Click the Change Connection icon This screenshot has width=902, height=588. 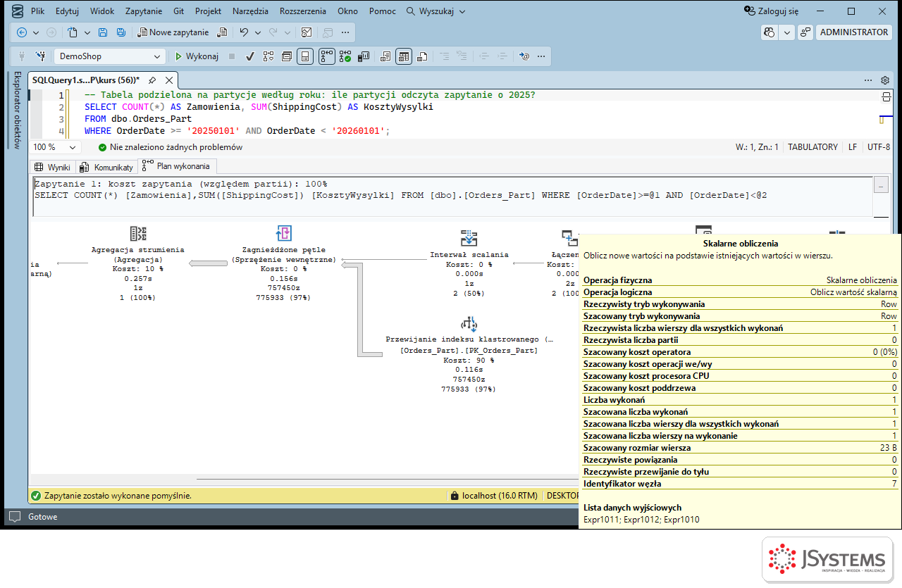(41, 56)
